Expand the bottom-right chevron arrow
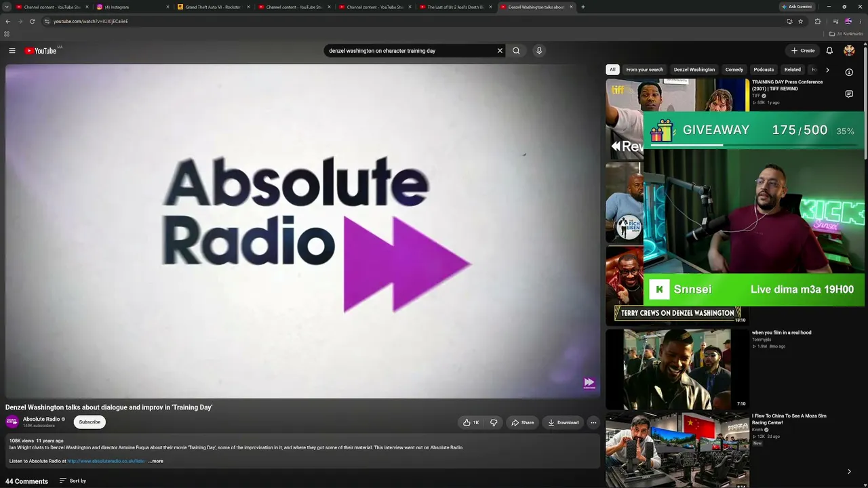 (x=849, y=472)
